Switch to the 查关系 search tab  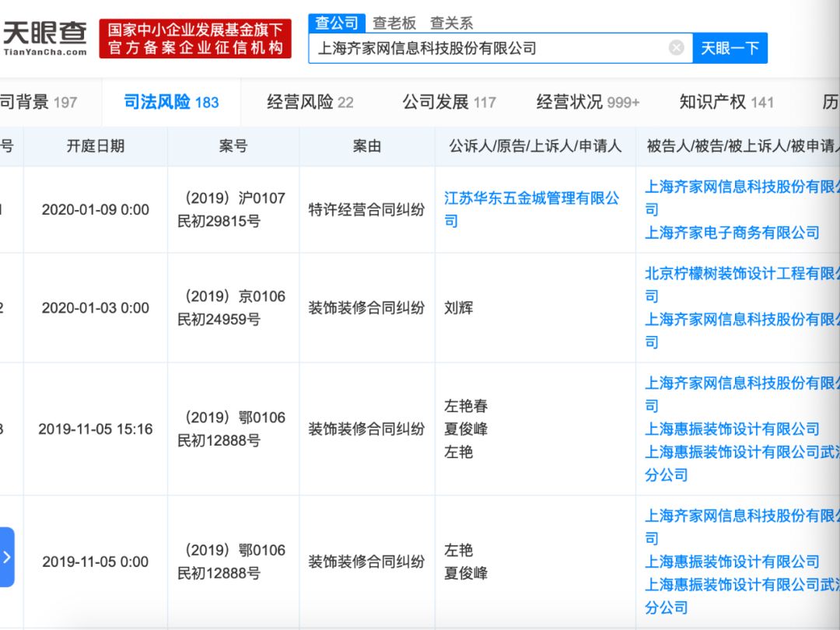[451, 23]
